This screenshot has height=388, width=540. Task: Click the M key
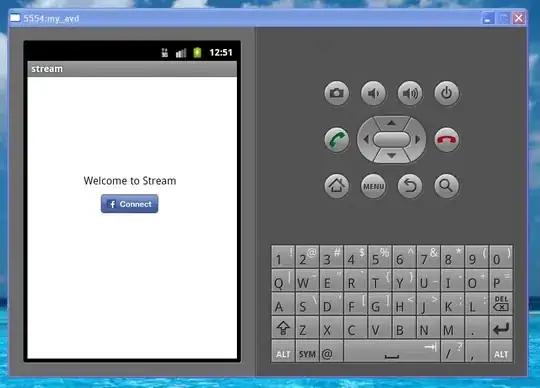point(453,327)
